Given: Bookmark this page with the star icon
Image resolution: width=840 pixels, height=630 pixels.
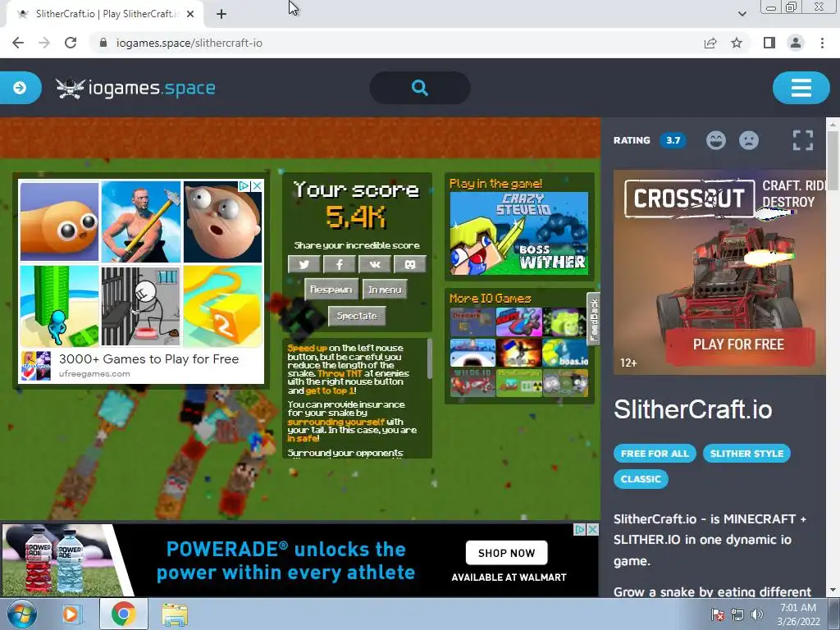Looking at the screenshot, I should pos(737,43).
